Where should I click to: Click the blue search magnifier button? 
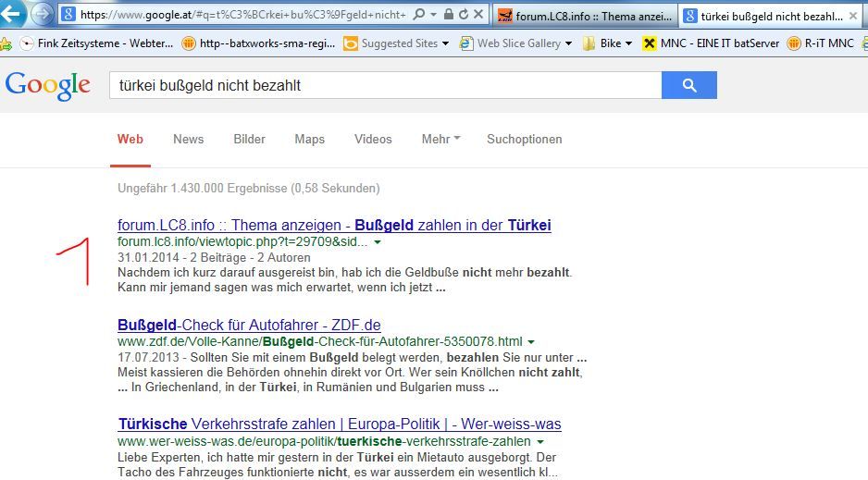(x=688, y=85)
